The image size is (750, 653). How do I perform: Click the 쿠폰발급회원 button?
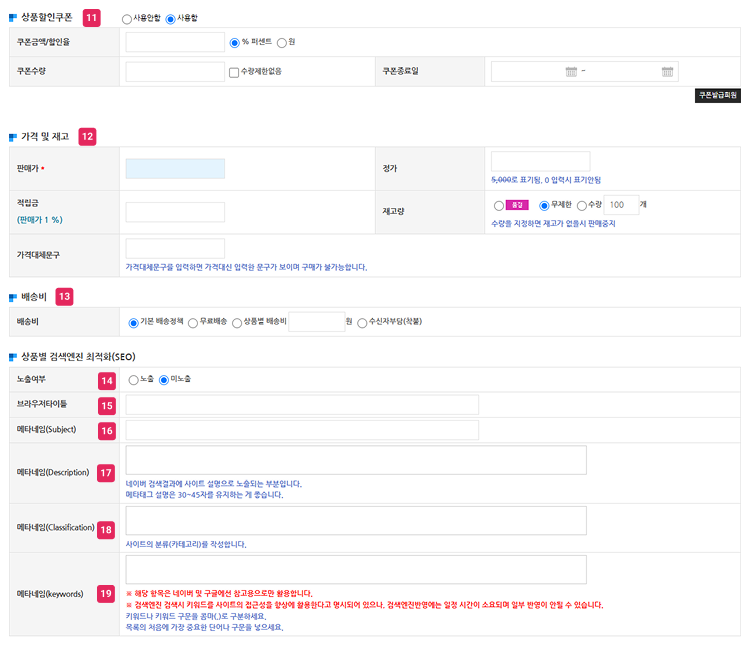coord(717,95)
